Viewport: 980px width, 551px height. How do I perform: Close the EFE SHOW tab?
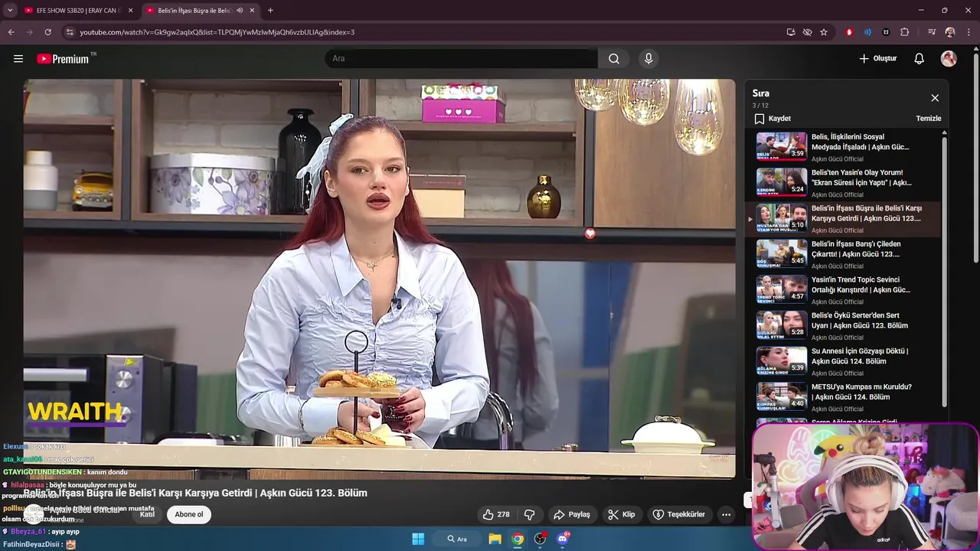(x=131, y=11)
